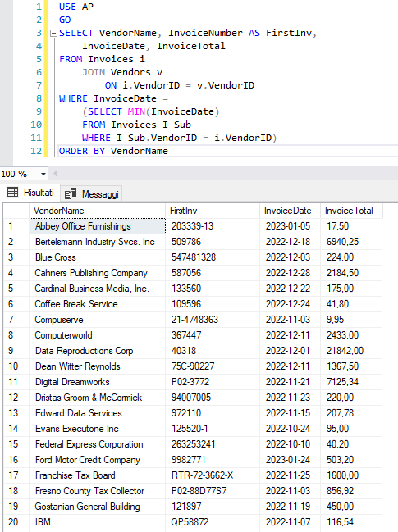
Task: Click the Messaggi tab icon
Action: (x=71, y=193)
